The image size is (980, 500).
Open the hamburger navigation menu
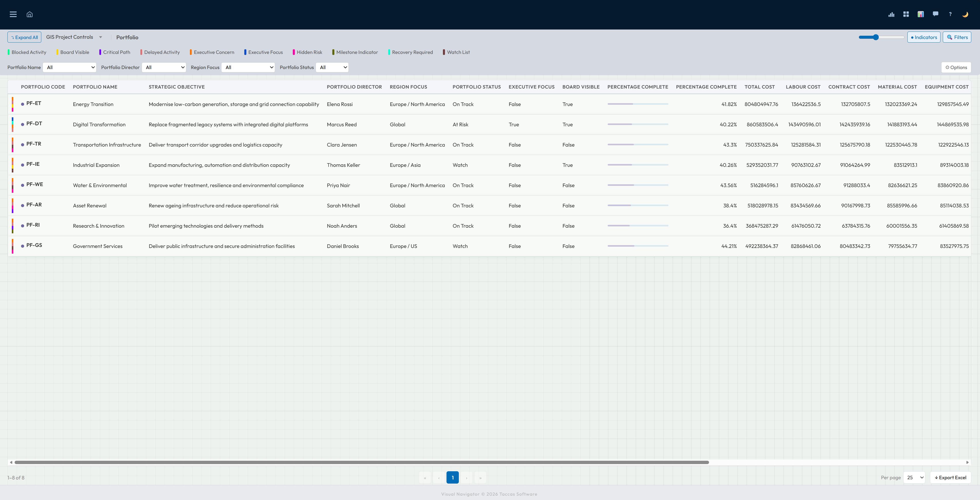(x=13, y=14)
